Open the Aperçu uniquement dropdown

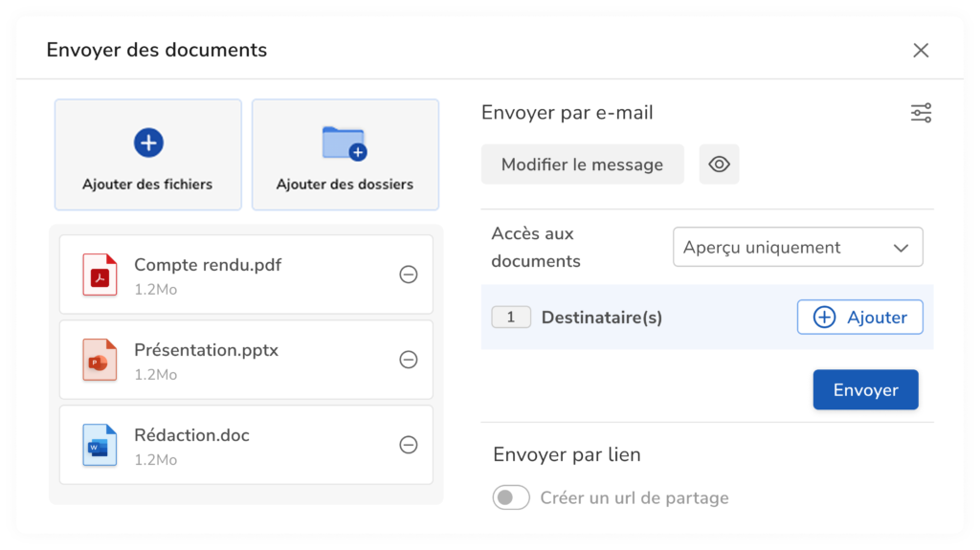point(797,247)
